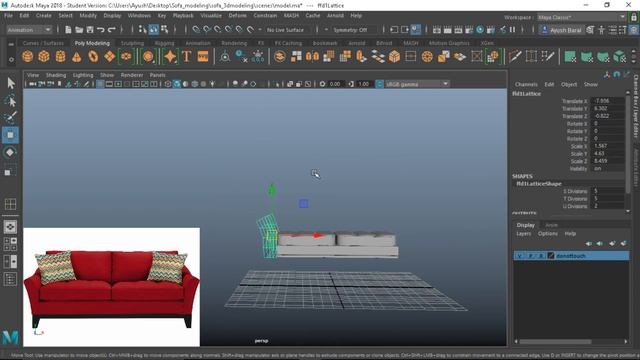Click the polygon plane shelf icon

109,56
